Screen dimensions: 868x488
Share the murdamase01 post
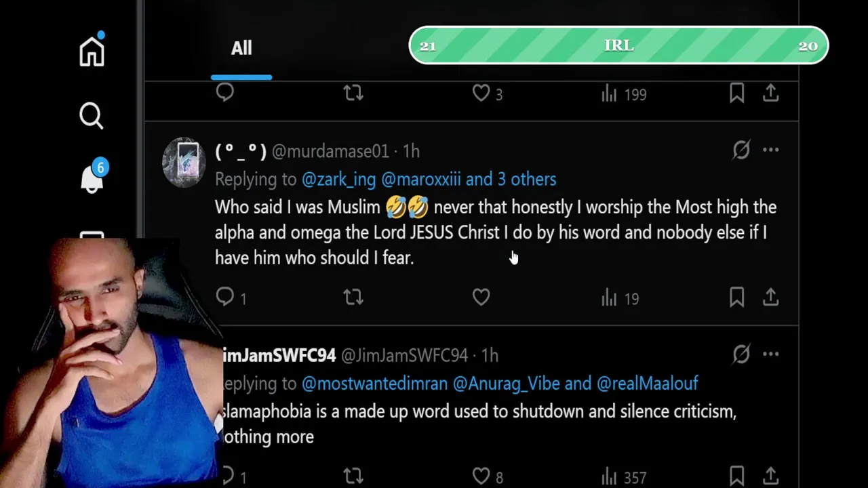tap(770, 297)
